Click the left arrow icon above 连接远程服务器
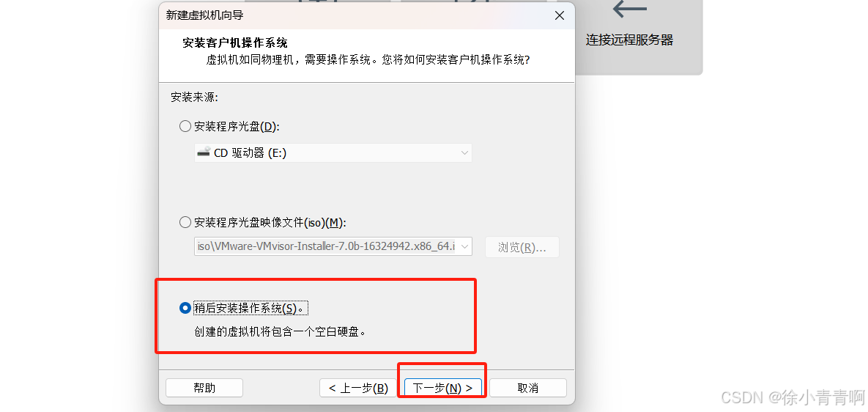Screen dimensions: 868x412 (x=629, y=9)
